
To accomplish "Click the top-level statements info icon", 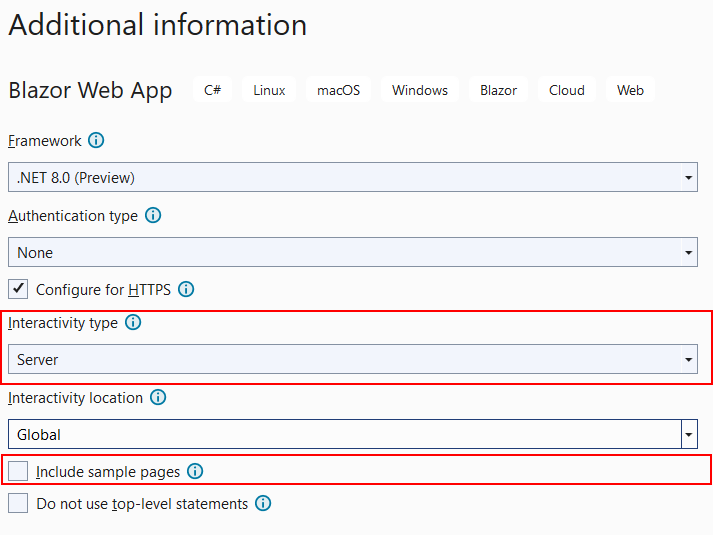I will [x=263, y=504].
